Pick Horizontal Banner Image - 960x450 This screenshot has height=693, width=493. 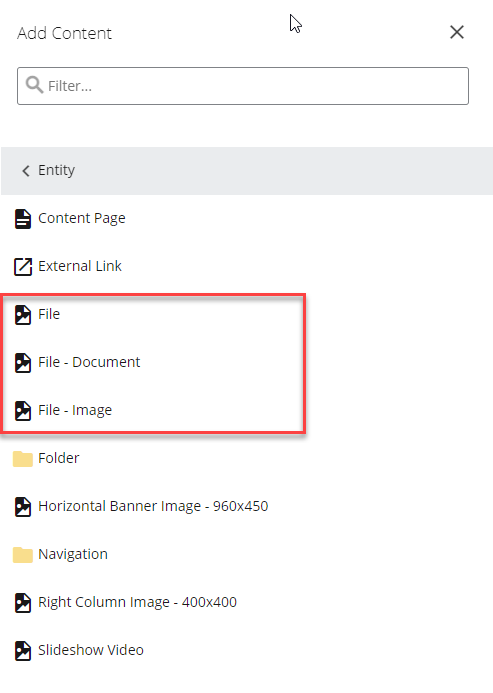tap(153, 506)
